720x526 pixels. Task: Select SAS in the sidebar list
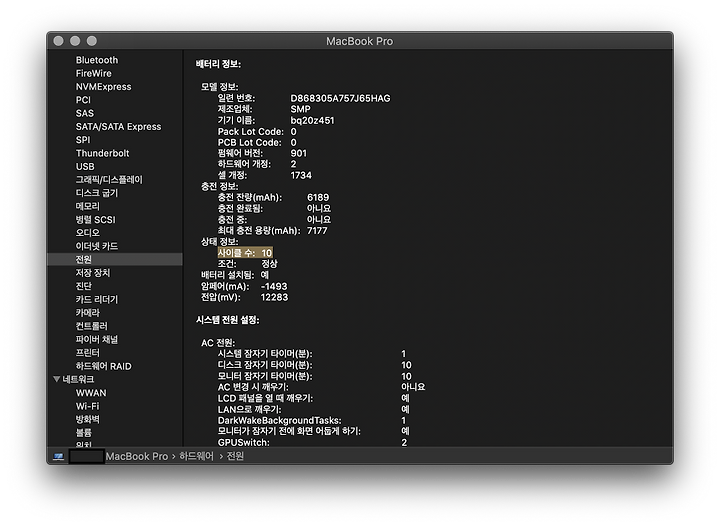(84, 113)
